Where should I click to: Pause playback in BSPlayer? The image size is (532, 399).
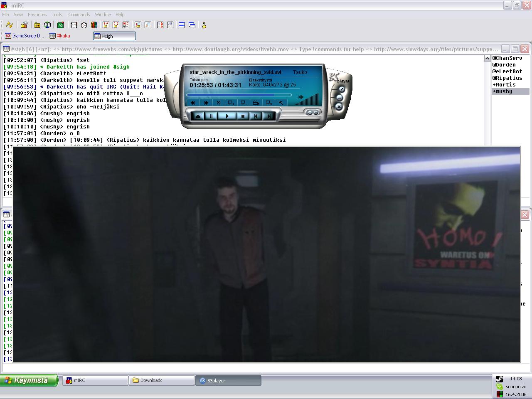211,116
